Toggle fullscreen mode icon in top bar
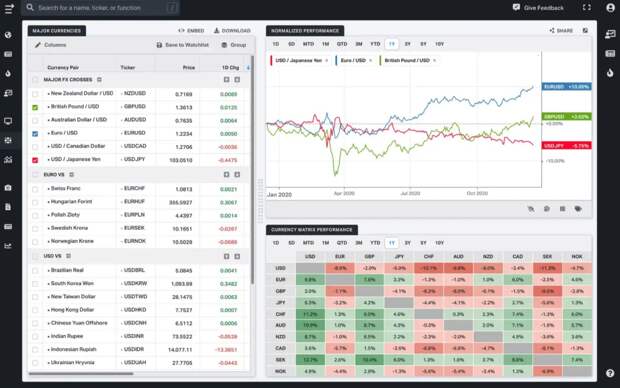Image resolution: width=620 pixels, height=388 pixels. pyautogui.click(x=587, y=7)
